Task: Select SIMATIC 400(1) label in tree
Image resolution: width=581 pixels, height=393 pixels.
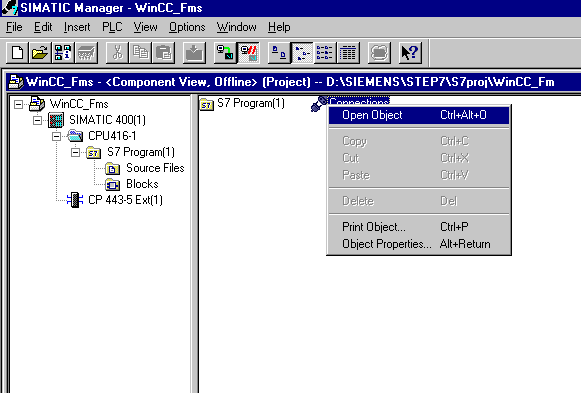Action: pyautogui.click(x=107, y=120)
